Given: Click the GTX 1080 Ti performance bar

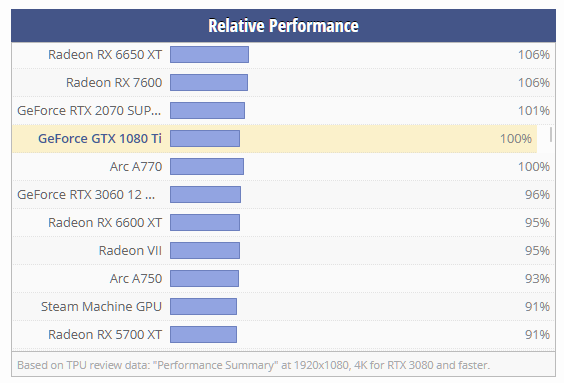Looking at the screenshot, I should tap(205, 138).
